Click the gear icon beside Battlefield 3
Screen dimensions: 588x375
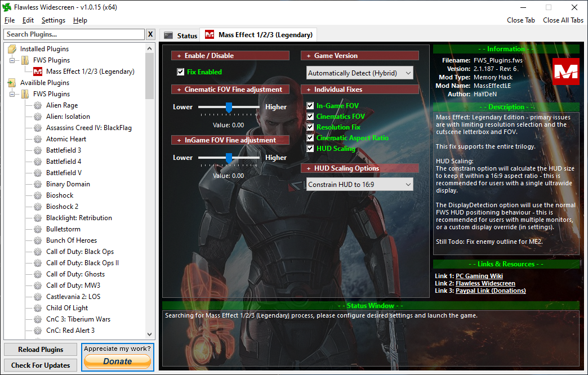click(x=38, y=150)
